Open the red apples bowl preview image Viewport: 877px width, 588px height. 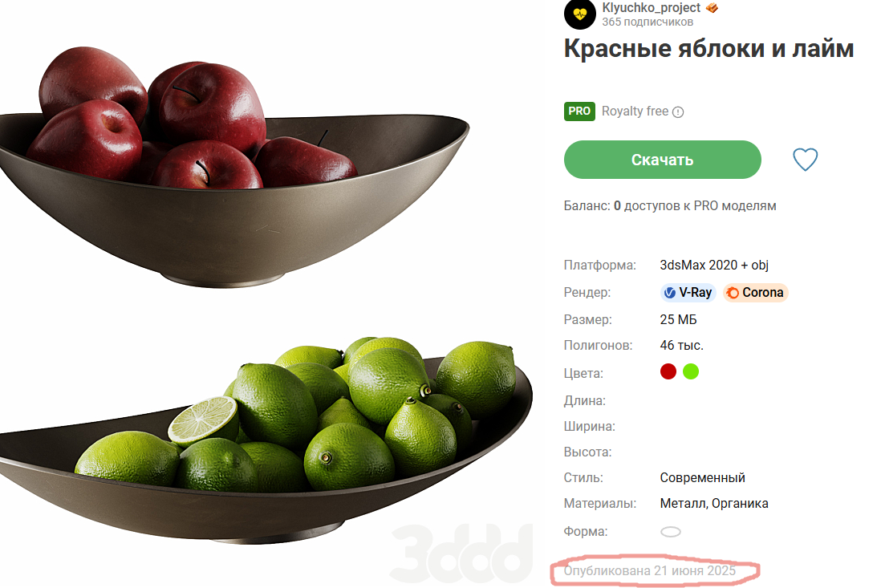[x=235, y=168]
